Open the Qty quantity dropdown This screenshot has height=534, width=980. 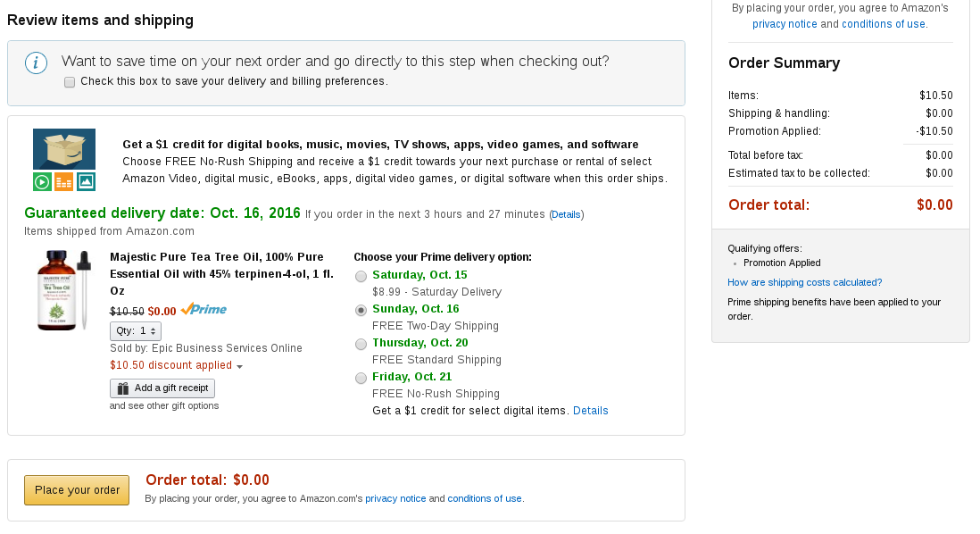[136, 330]
